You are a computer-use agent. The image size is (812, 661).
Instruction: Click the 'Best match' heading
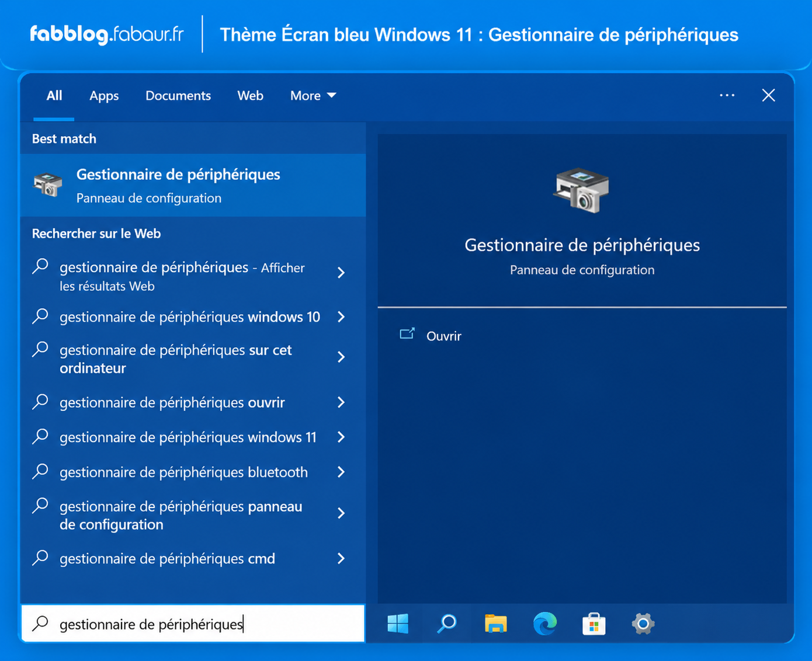click(x=64, y=139)
